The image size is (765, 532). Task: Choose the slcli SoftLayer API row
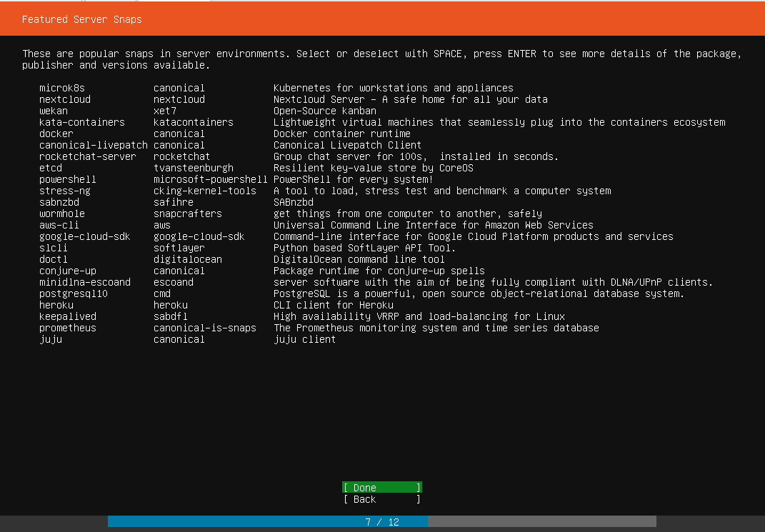[247, 248]
